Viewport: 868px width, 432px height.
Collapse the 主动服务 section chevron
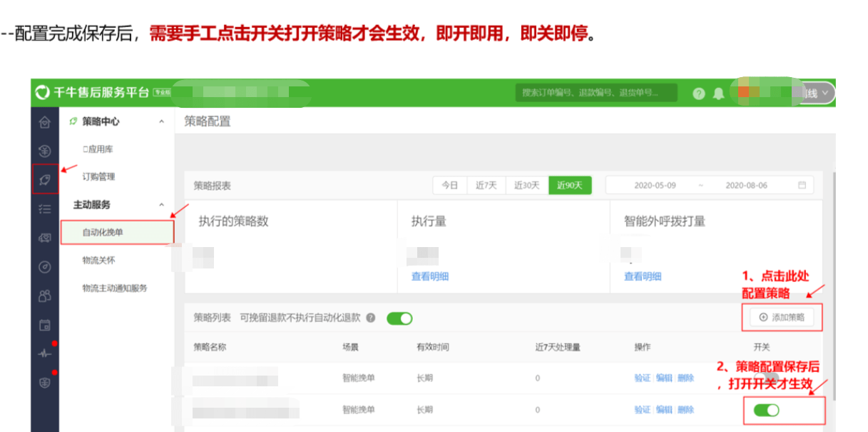[161, 205]
